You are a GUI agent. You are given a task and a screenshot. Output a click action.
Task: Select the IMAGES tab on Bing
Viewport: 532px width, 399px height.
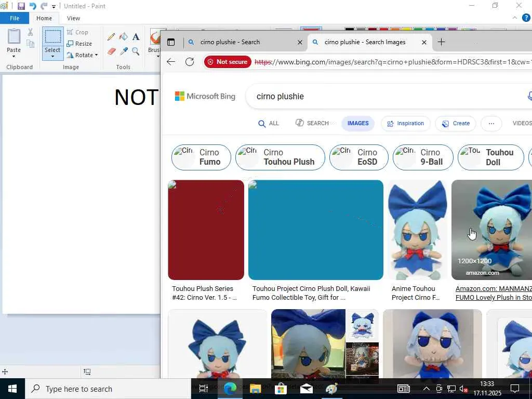[358, 124]
